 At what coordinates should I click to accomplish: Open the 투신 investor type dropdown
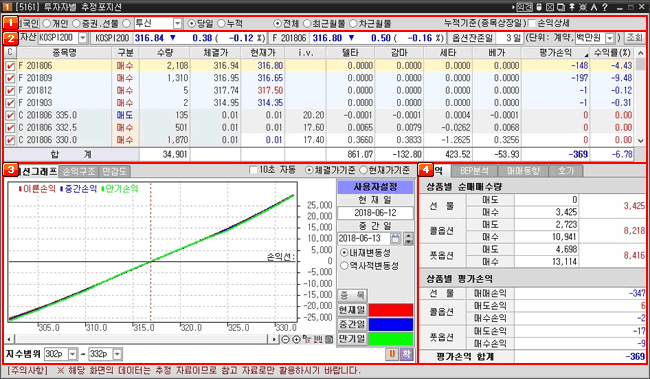177,23
